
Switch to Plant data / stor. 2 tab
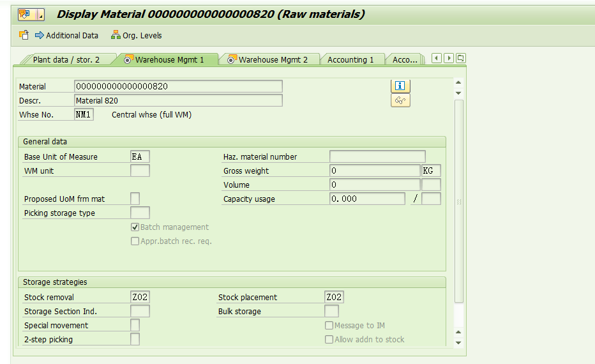(66, 59)
